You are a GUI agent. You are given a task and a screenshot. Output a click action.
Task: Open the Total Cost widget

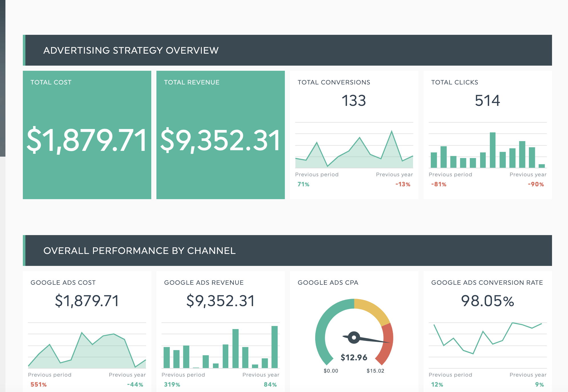click(87, 134)
